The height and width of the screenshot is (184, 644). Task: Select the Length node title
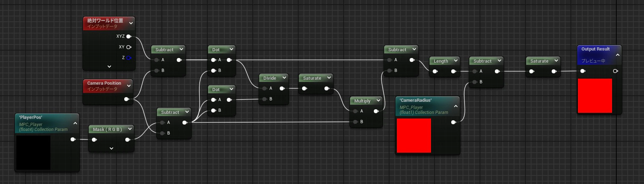coord(441,61)
